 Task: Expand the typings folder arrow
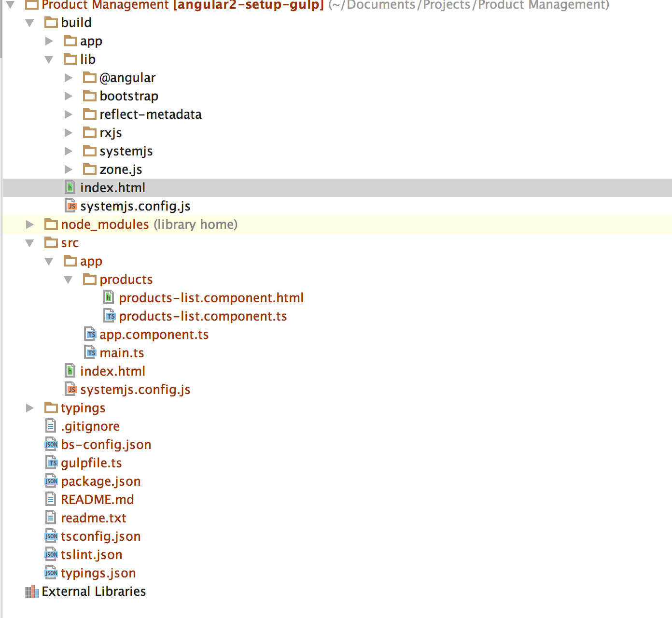(30, 408)
